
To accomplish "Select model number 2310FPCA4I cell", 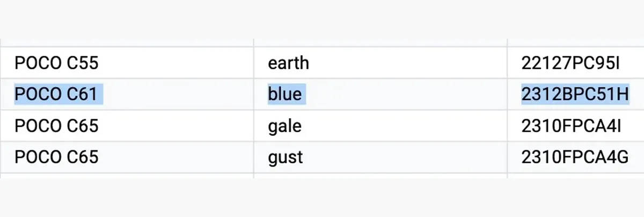I will pyautogui.click(x=576, y=126).
